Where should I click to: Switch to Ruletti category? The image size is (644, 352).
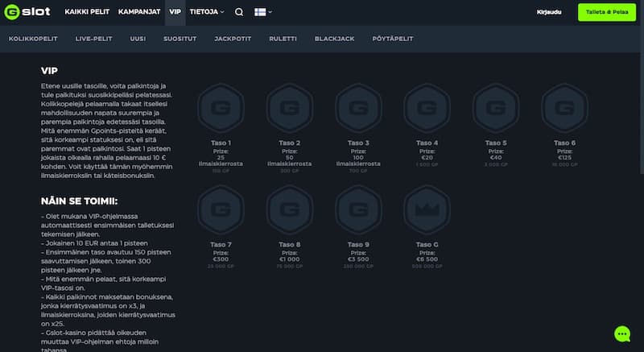click(283, 39)
